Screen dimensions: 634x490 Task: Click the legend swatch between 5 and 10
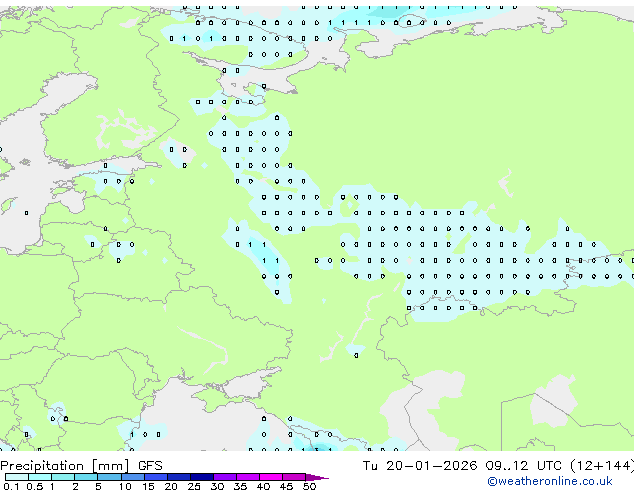click(x=109, y=477)
